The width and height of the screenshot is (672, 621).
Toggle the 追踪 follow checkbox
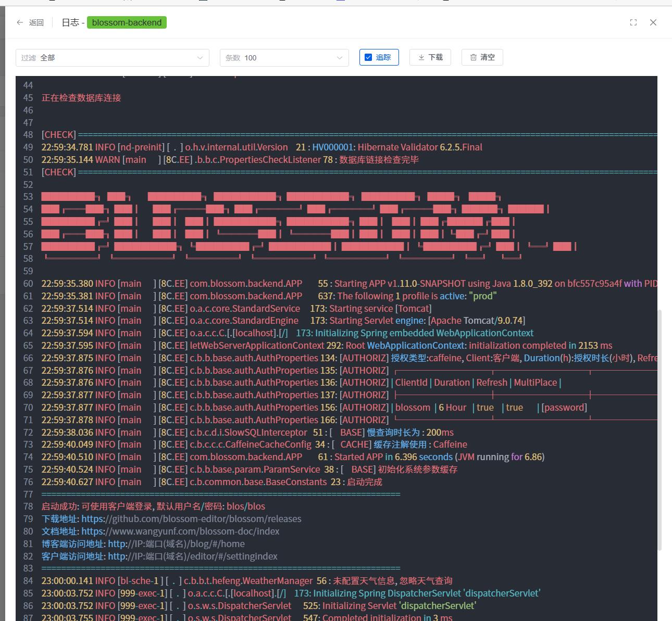pyautogui.click(x=368, y=57)
